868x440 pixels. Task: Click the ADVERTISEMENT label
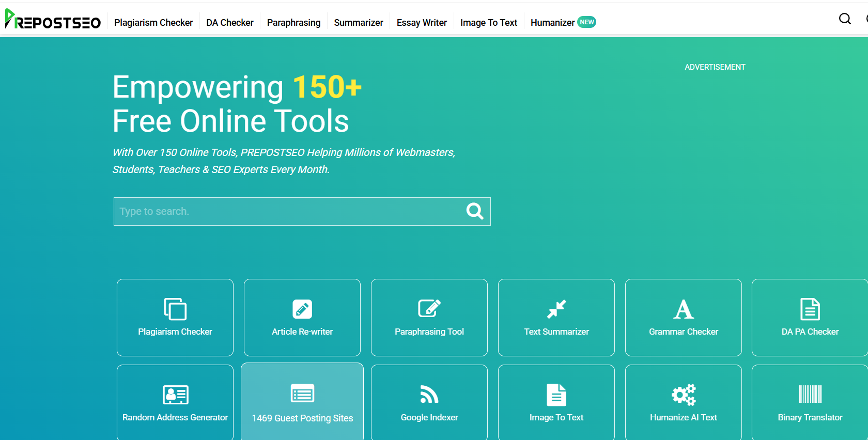tap(715, 67)
